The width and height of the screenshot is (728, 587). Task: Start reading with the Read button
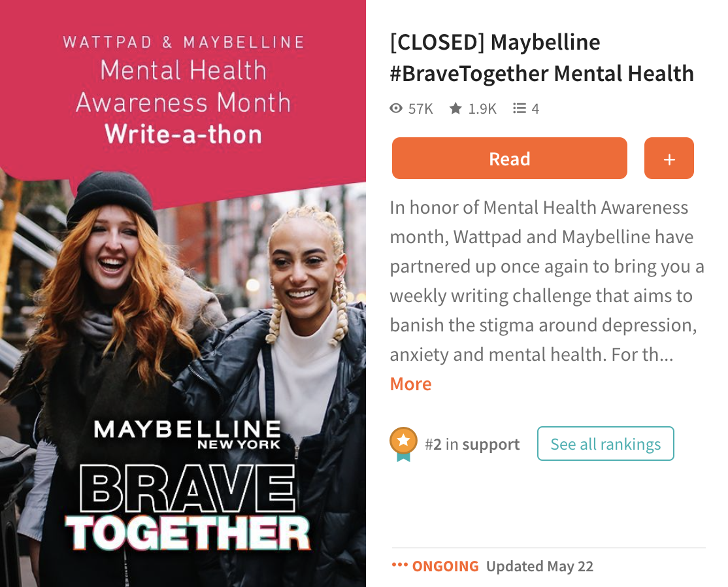click(509, 158)
